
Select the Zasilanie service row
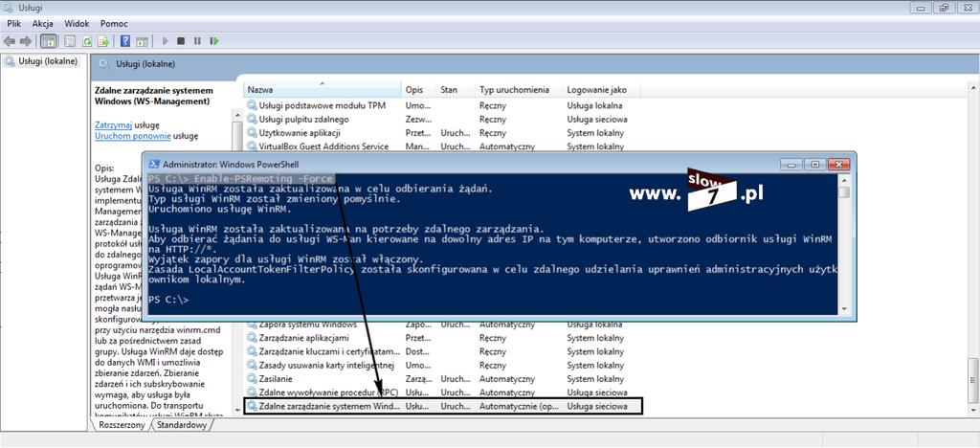pyautogui.click(x=443, y=379)
